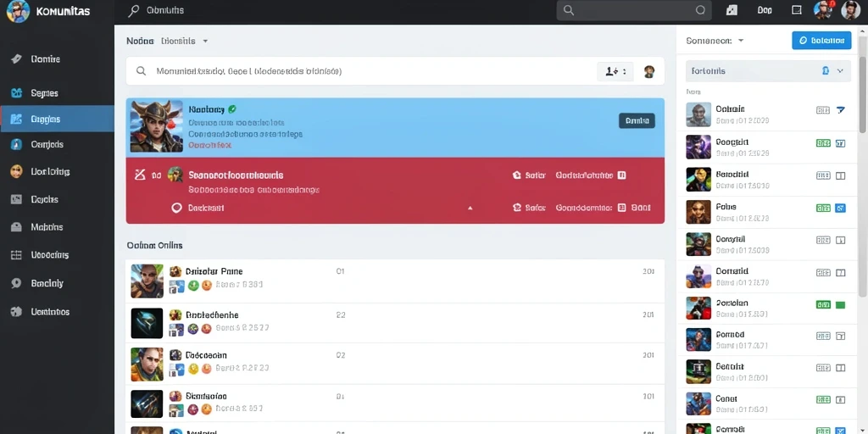The image size is (868, 434).
Task: Toggle the checkbox icon on second right-list row
Action: click(840, 143)
